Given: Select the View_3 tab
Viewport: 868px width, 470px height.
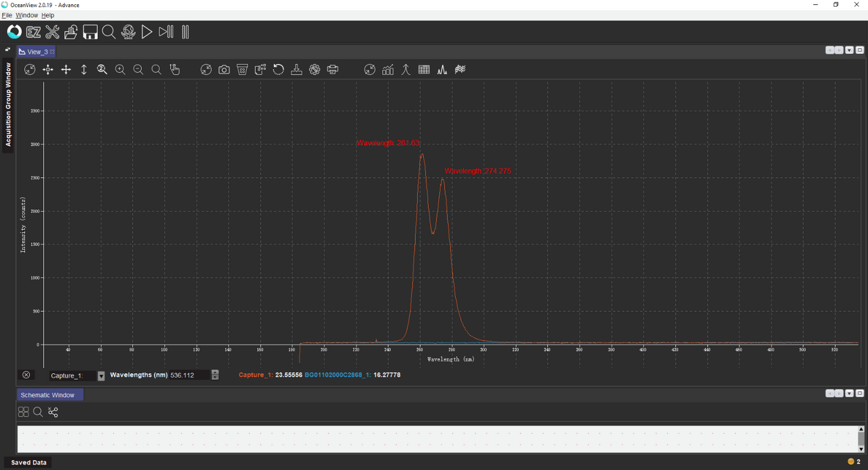Looking at the screenshot, I should [x=36, y=52].
